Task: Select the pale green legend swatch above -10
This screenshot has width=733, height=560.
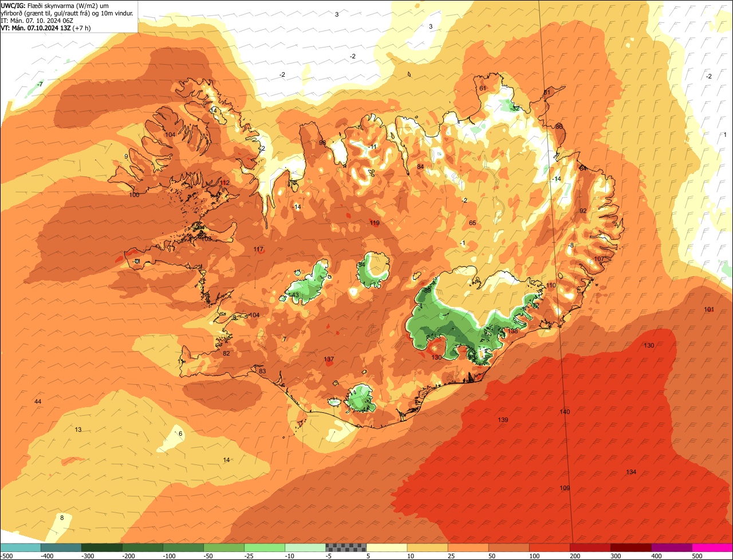Action: click(305, 547)
